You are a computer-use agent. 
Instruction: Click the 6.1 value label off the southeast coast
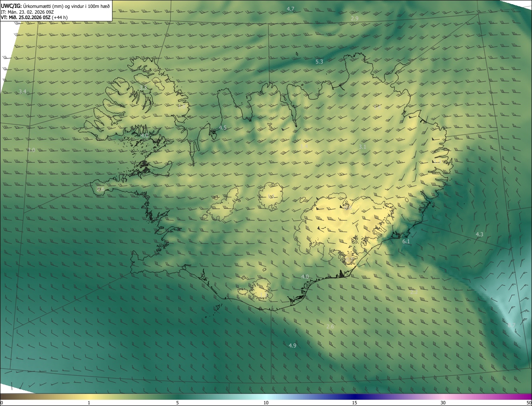[x=406, y=242]
